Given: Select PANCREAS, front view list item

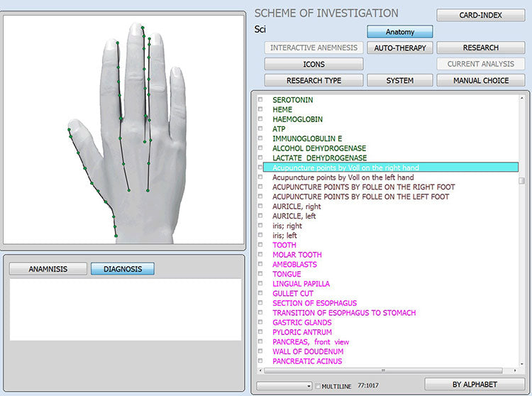Looking at the screenshot, I should [x=311, y=342].
